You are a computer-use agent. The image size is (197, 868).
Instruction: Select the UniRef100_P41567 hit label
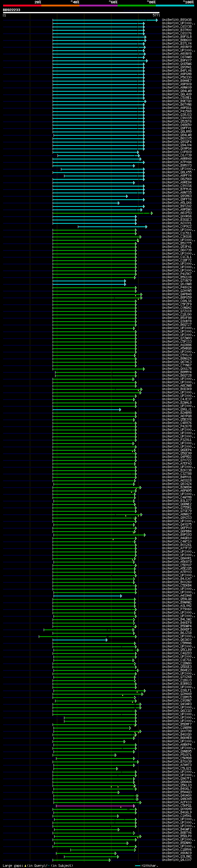pos(177,274)
